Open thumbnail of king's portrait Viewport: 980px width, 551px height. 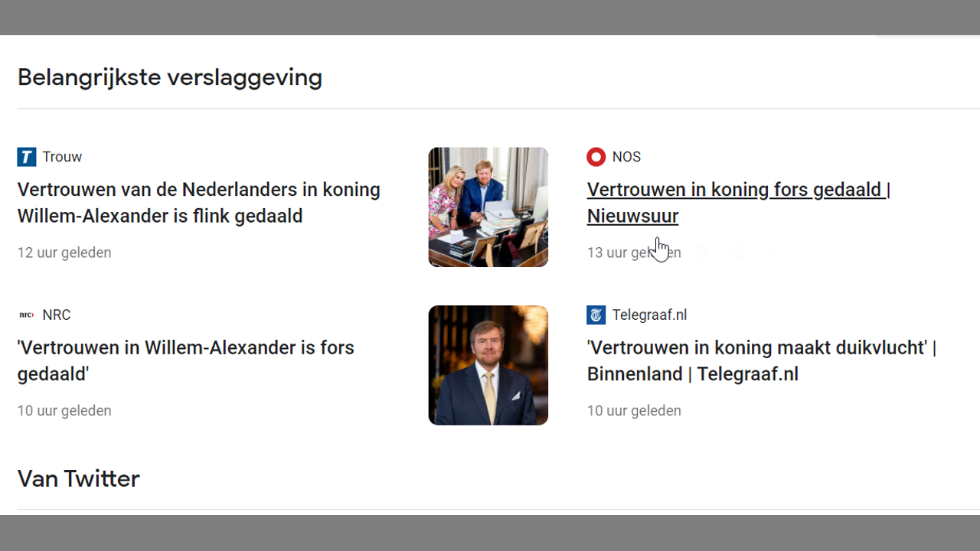(x=488, y=365)
